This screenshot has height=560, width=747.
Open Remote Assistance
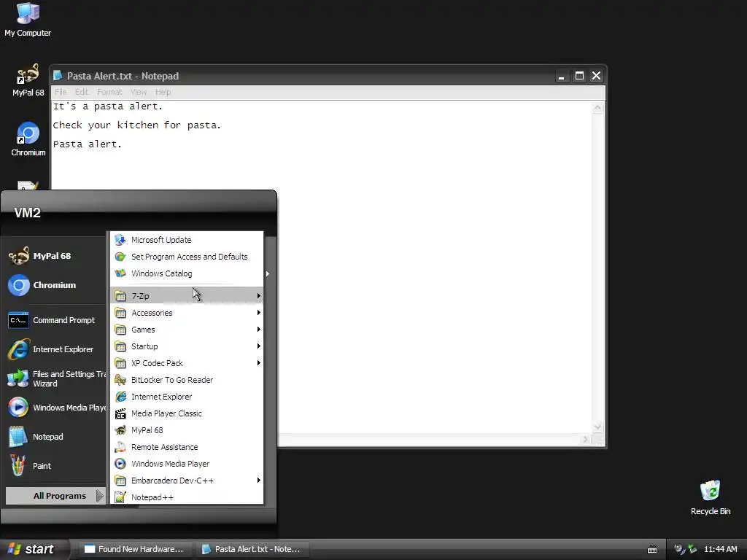(187, 447)
